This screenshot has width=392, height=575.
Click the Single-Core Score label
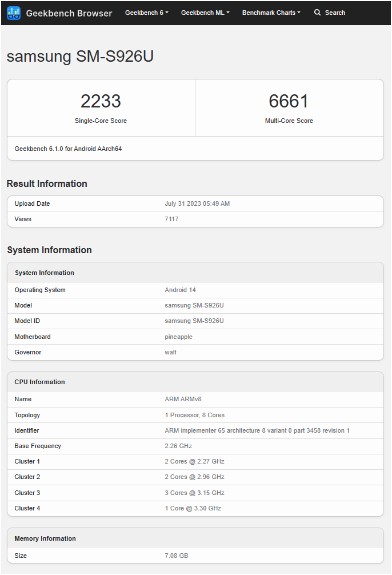pos(101,121)
